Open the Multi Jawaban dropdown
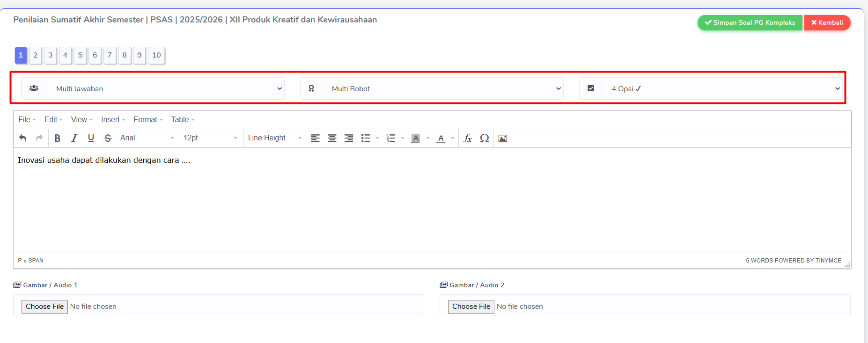This screenshot has width=868, height=343. 165,88
